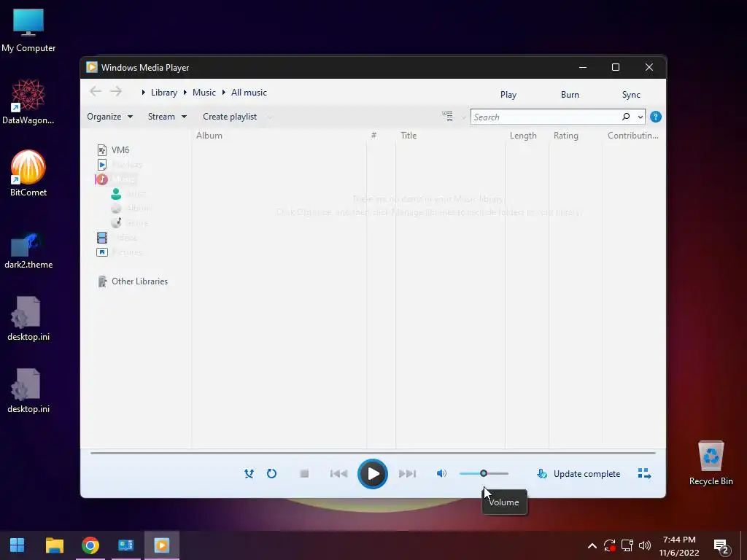Open notification center icon
Viewport: 747px width, 560px height.
click(721, 546)
